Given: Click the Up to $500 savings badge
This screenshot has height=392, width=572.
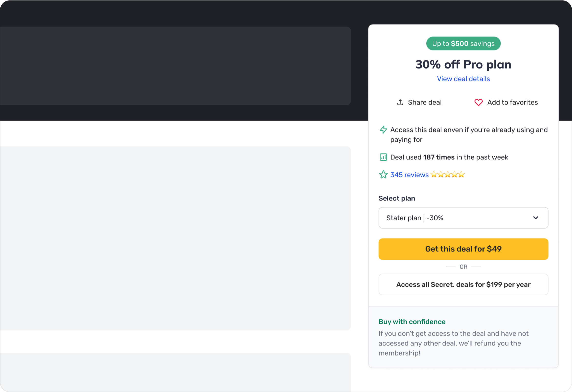Looking at the screenshot, I should [463, 43].
